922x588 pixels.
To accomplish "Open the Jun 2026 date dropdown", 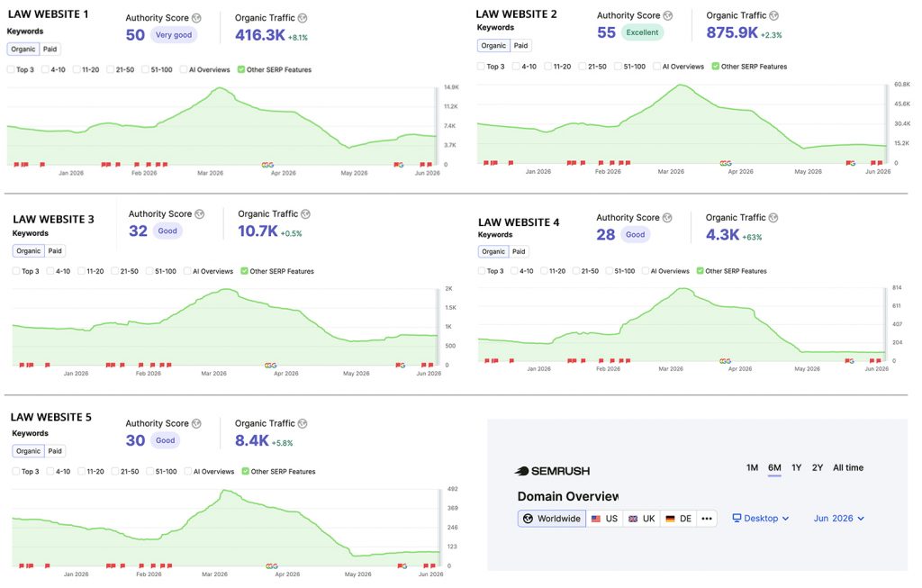I will tap(838, 519).
